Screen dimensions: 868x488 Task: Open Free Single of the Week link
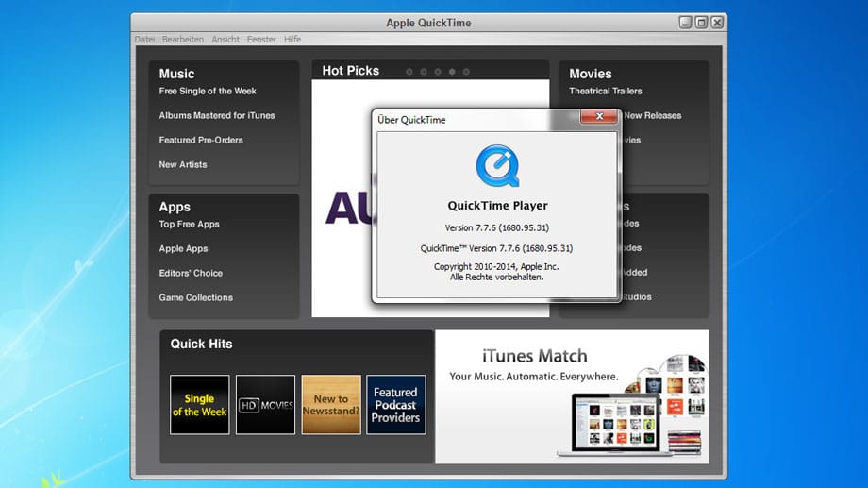click(x=208, y=91)
